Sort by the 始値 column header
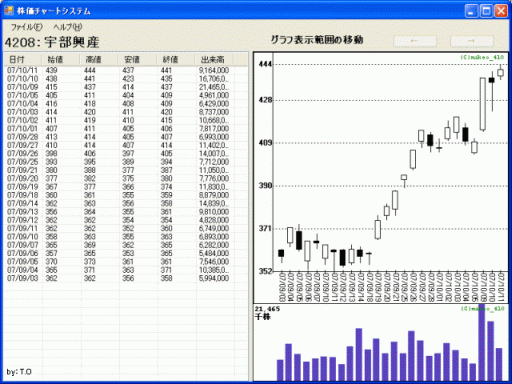Viewport: 512px width, 384px height. click(x=61, y=60)
